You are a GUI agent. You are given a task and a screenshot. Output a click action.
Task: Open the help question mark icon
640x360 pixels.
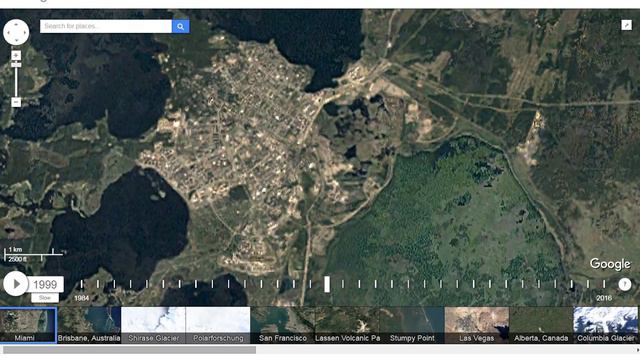(624, 284)
